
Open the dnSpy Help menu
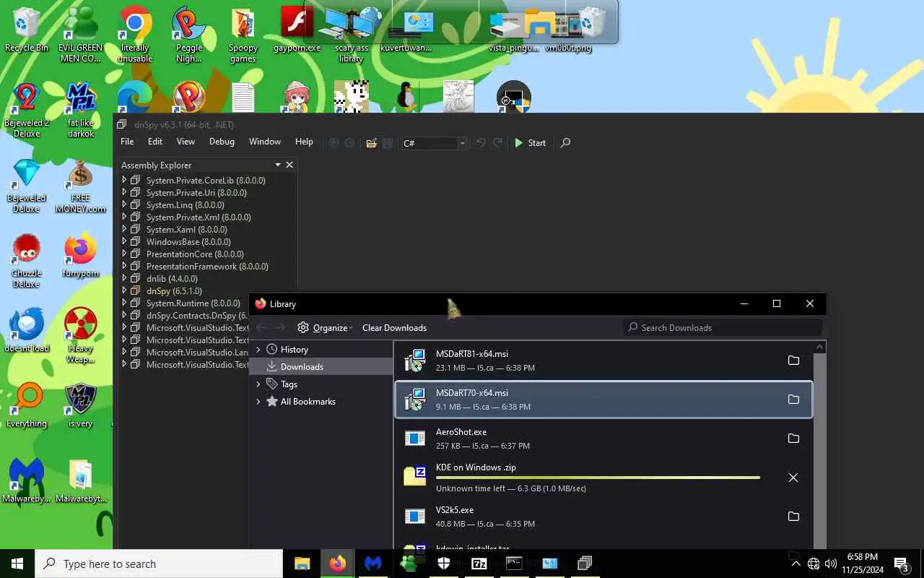[304, 142]
